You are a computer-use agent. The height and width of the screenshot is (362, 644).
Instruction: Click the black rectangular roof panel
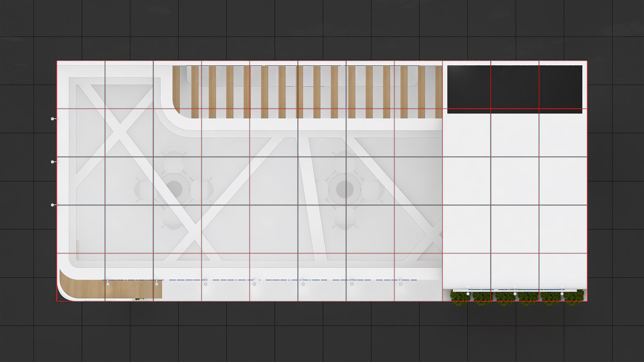click(515, 88)
